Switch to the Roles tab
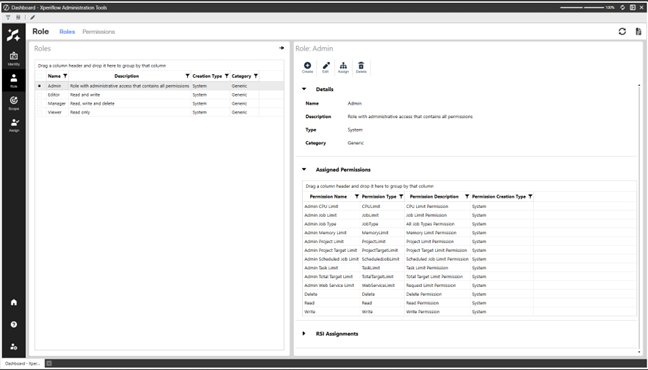The width and height of the screenshot is (648, 370). tap(67, 32)
